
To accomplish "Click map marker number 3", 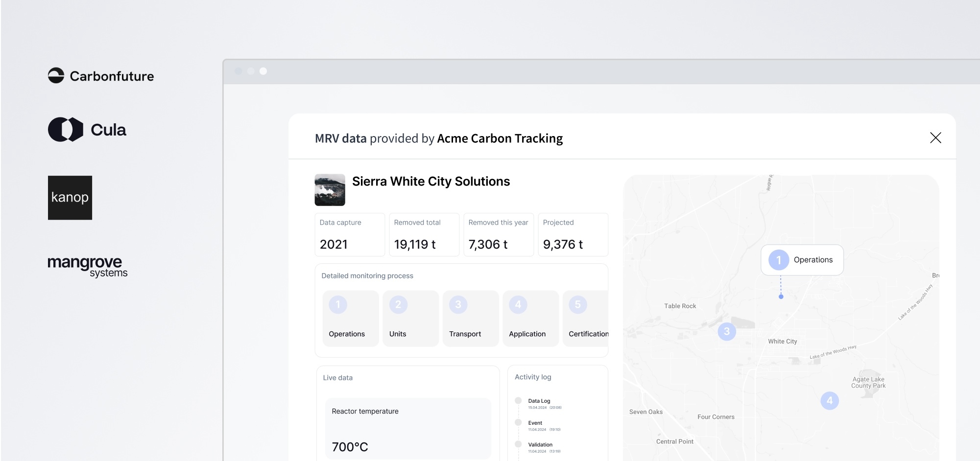I will (x=727, y=331).
